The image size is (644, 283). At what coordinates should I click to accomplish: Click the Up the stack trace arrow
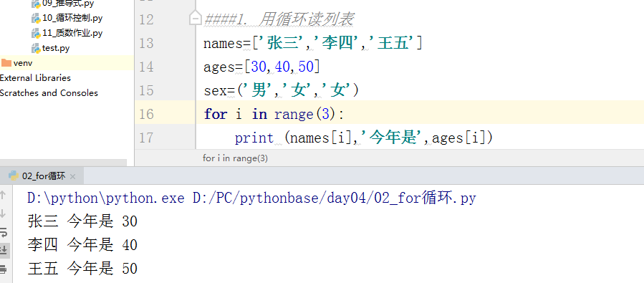(x=3, y=195)
